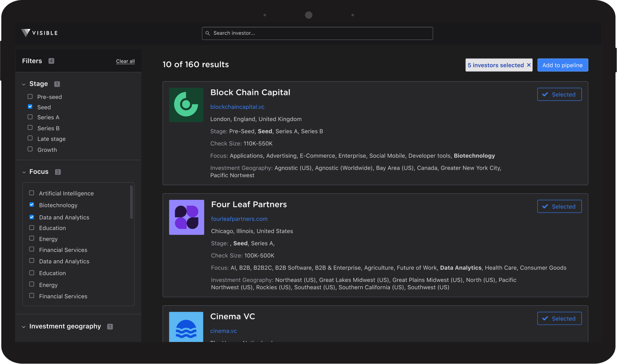Uncheck the Biotechnology focus filter

pyautogui.click(x=32, y=205)
